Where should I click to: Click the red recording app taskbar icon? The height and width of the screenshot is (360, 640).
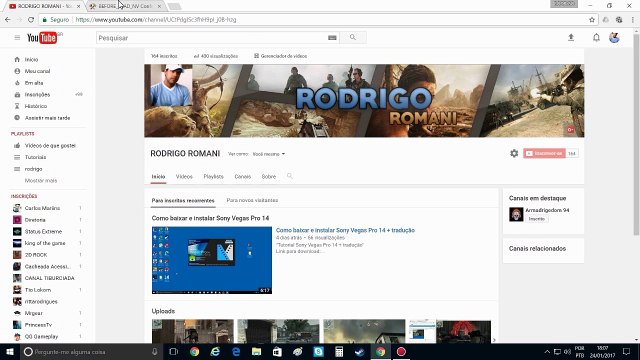(401, 351)
